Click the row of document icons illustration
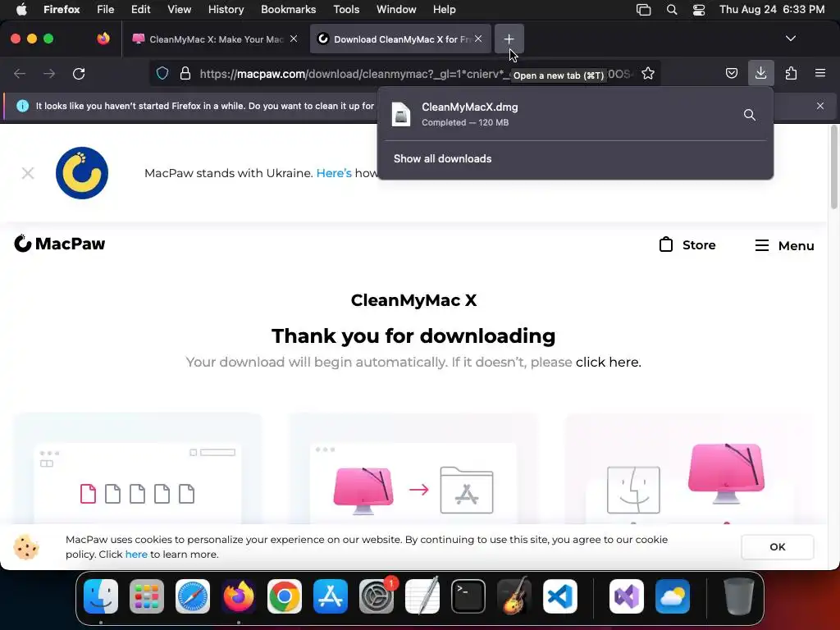The width and height of the screenshot is (840, 630). coord(137,493)
